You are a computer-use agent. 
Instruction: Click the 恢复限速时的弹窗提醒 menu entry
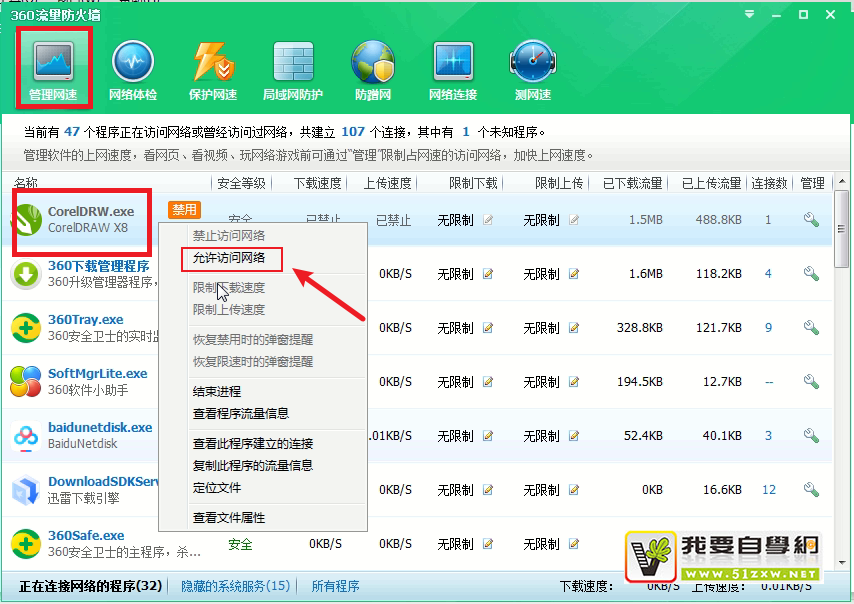(253, 361)
